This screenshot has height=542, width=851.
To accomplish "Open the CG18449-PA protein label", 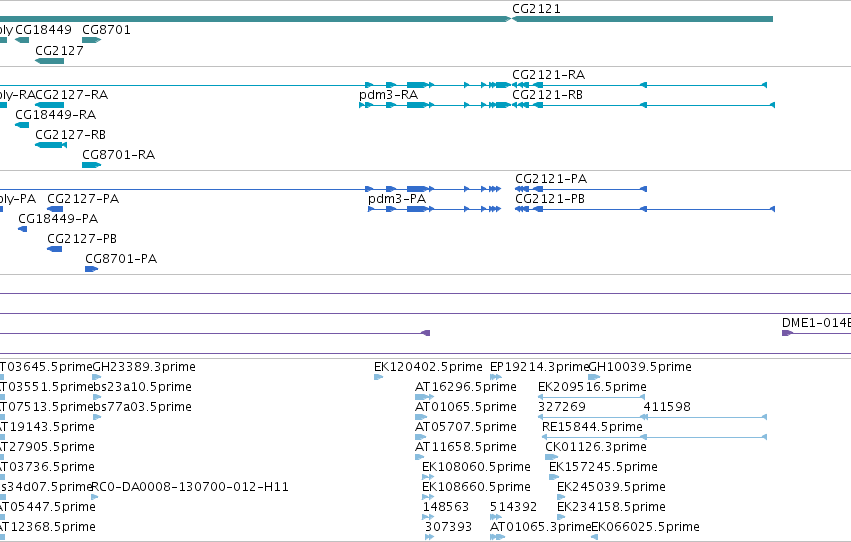I will tap(58, 219).
